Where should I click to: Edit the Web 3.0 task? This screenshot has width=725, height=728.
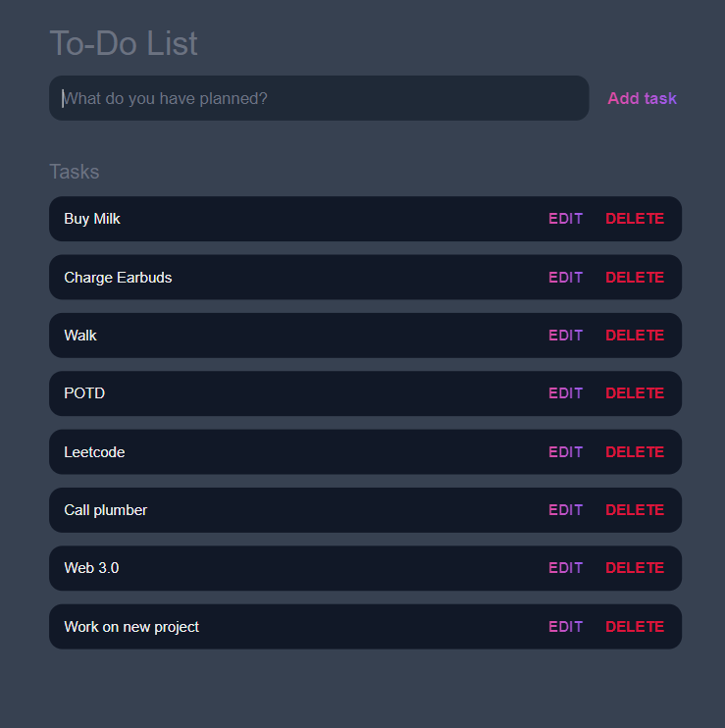pos(565,568)
